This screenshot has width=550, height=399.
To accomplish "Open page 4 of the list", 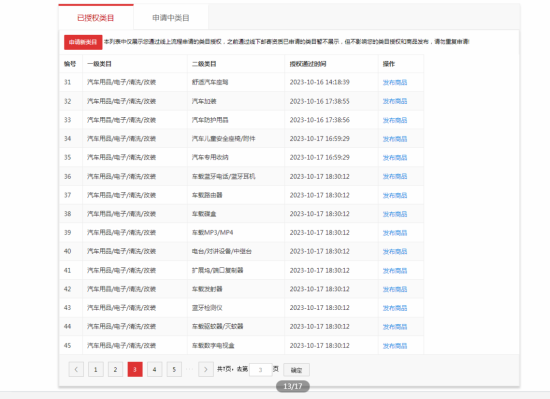I will tap(155, 370).
